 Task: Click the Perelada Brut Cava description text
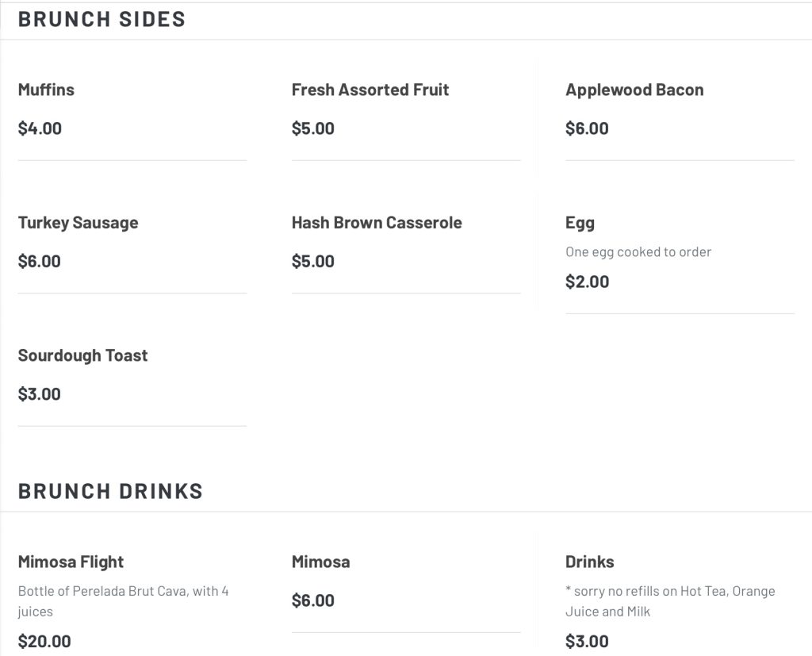coord(123,601)
